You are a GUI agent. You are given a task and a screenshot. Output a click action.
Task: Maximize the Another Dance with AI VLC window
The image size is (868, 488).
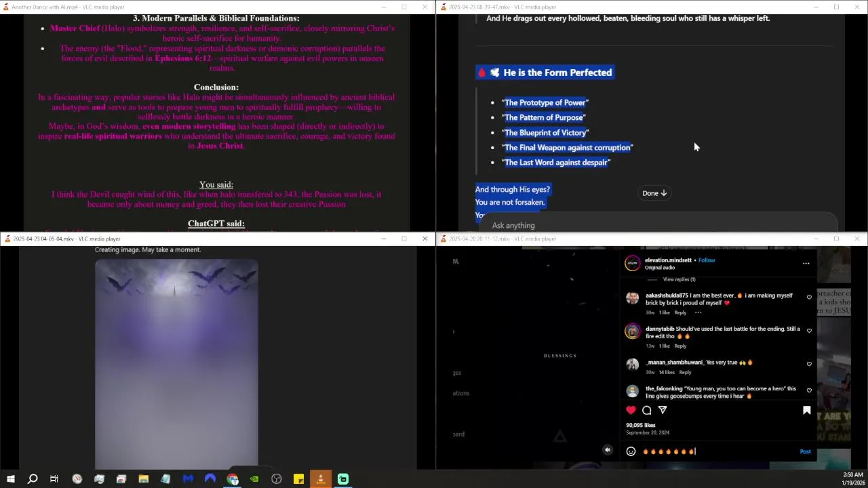pos(404,7)
